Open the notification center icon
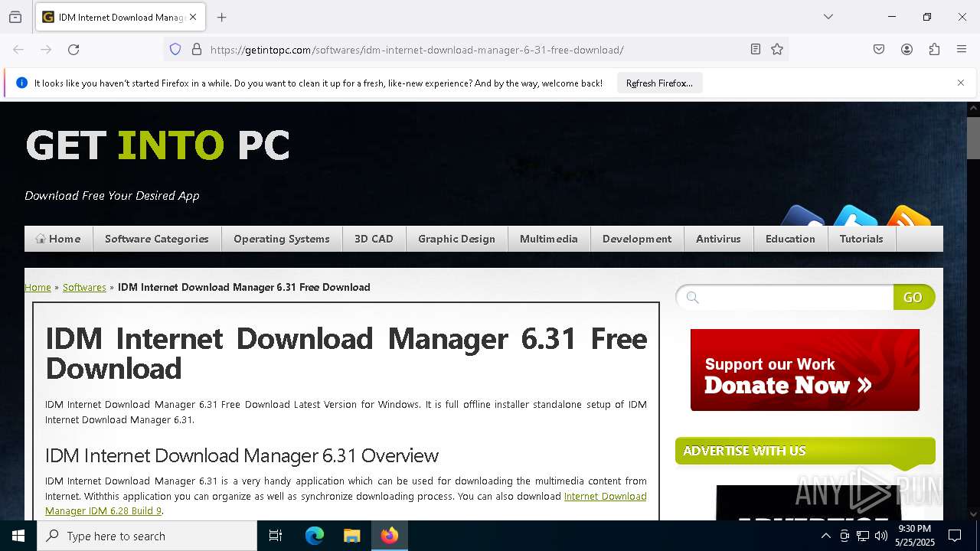Viewport: 980px width, 551px height. click(955, 536)
